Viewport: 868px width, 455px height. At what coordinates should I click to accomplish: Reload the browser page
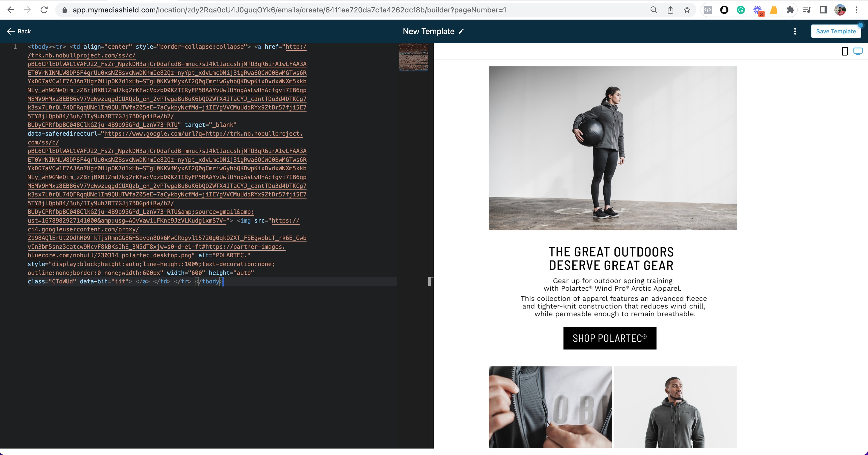point(44,10)
